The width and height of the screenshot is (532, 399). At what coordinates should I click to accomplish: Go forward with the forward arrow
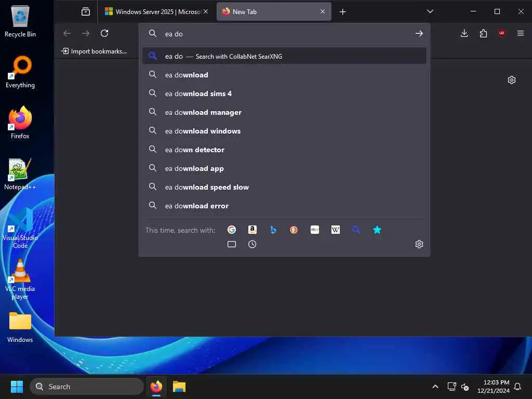[86, 33]
